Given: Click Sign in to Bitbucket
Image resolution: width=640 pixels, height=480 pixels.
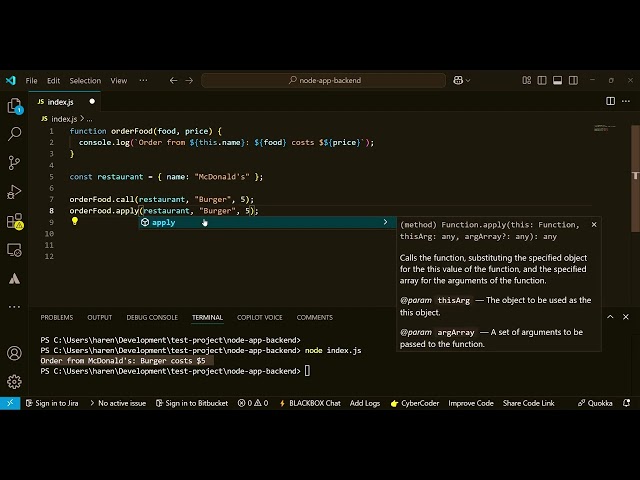Looking at the screenshot, I should click(x=192, y=403).
